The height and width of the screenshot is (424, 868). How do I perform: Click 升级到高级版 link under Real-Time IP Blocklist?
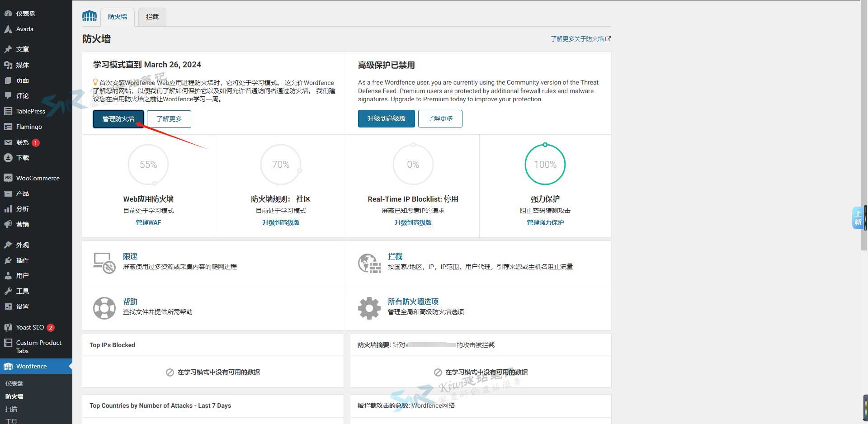[x=413, y=222]
